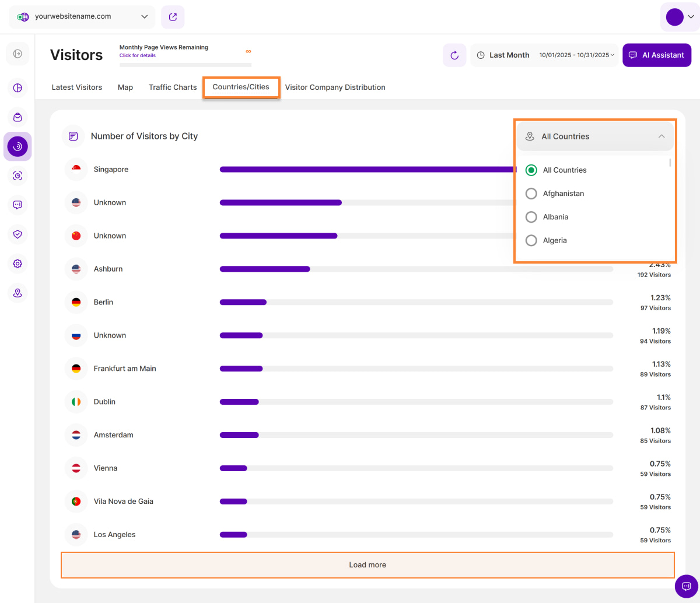Open the yourwebsitename.com site selector

82,17
